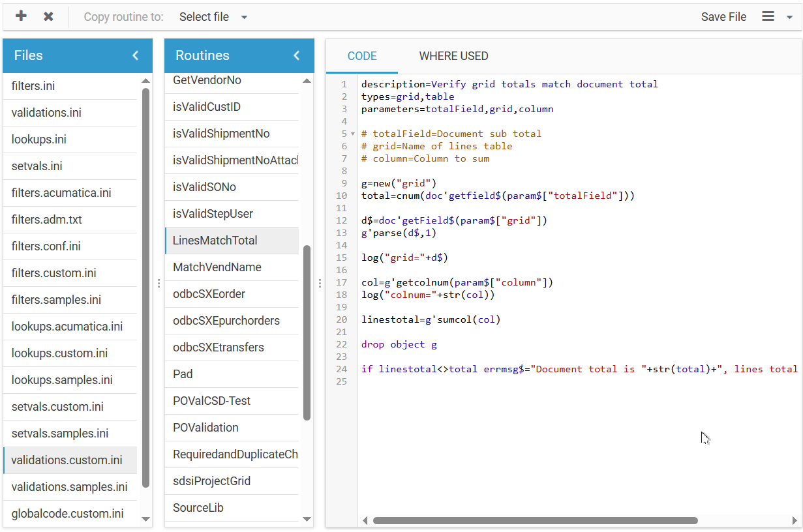The width and height of the screenshot is (803, 532).
Task: Click the Routines list scrollbar thumb
Action: coord(307,332)
